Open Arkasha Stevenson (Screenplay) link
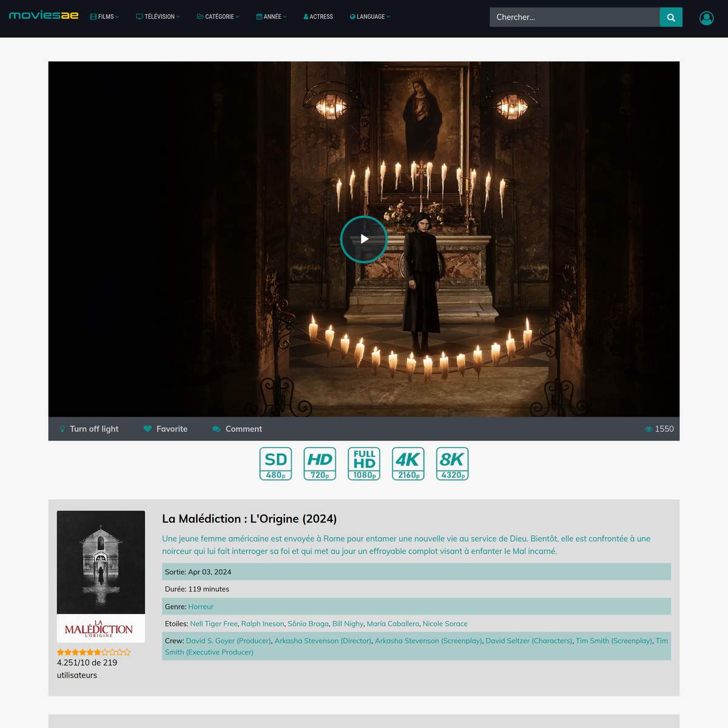Image resolution: width=728 pixels, height=728 pixels. pos(429,641)
